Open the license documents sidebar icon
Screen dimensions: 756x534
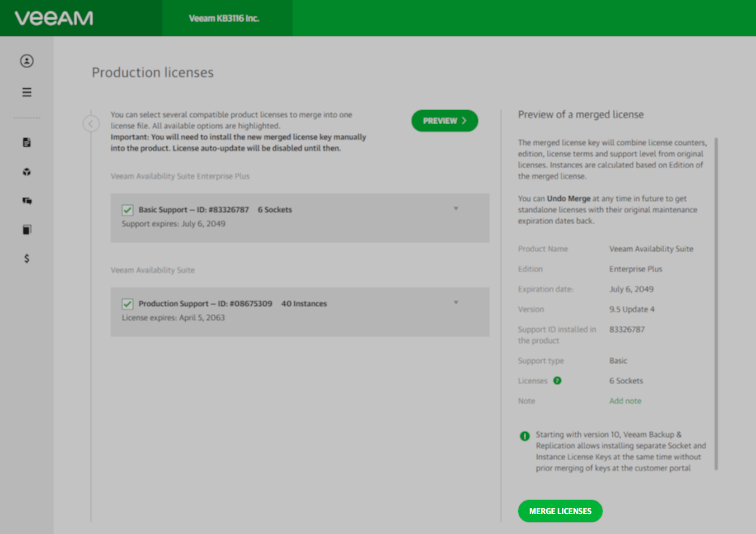[x=27, y=143]
